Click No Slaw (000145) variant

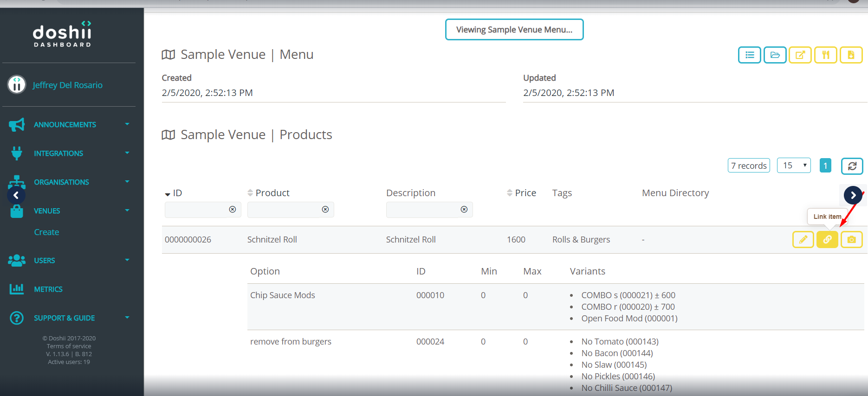614,365
